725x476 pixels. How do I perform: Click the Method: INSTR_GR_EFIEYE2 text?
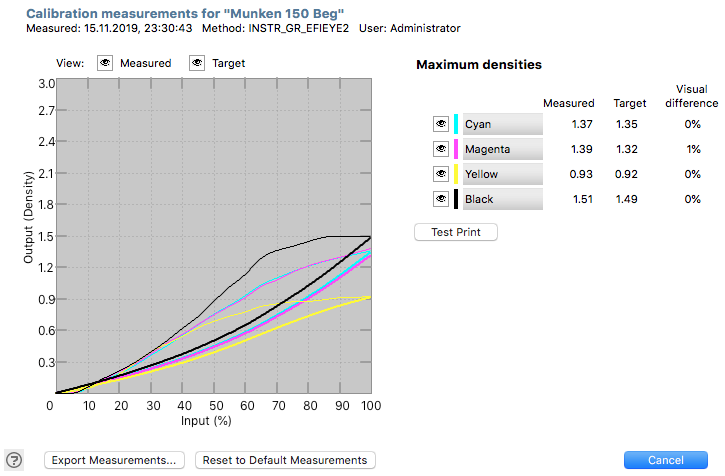coord(275,28)
